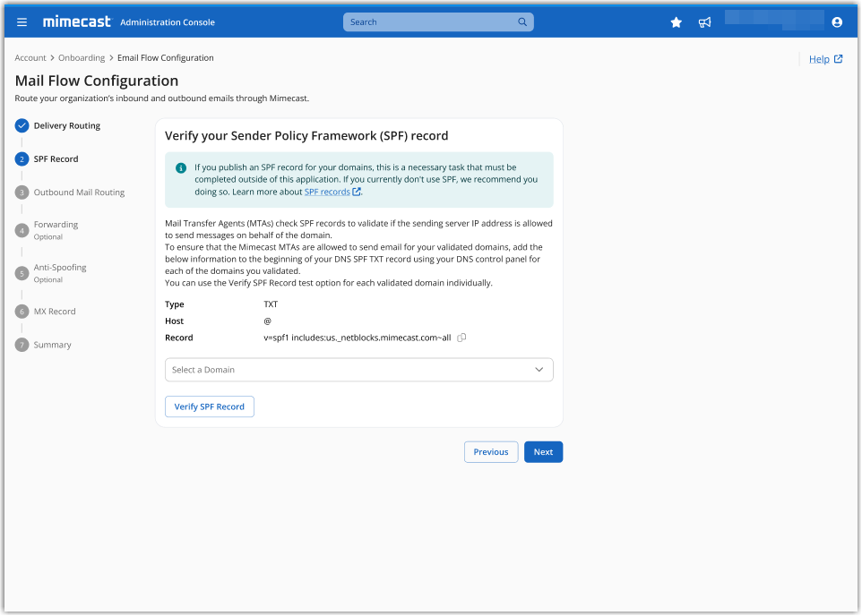Open the SPF records learn more link

(327, 191)
